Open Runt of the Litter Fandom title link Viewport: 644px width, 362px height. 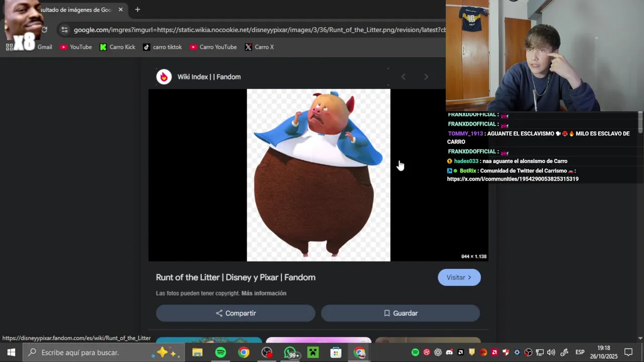[x=235, y=278]
